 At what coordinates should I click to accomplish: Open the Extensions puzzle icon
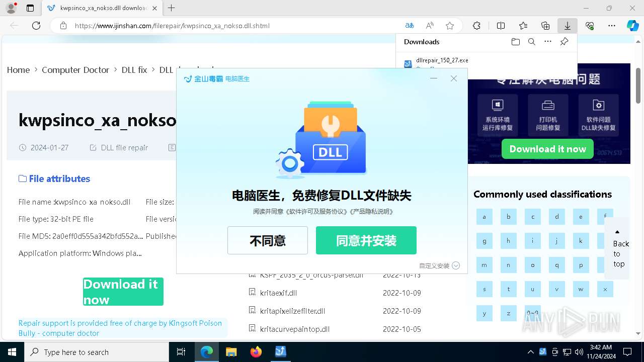point(476,26)
